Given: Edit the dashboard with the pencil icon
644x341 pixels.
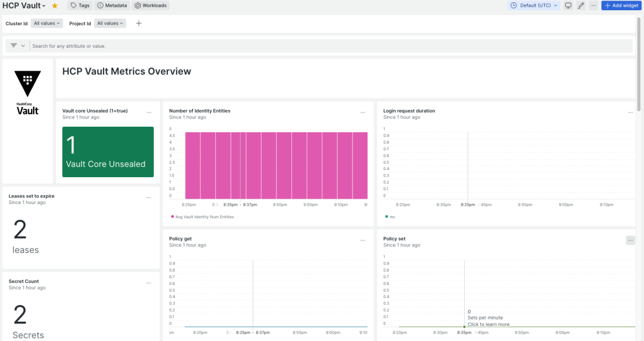Looking at the screenshot, I should tap(581, 5).
